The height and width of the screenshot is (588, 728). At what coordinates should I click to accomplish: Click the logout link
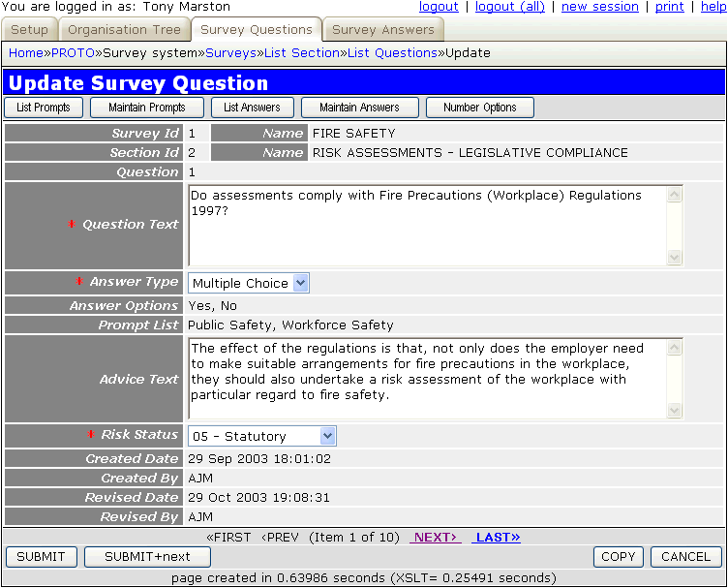click(439, 7)
